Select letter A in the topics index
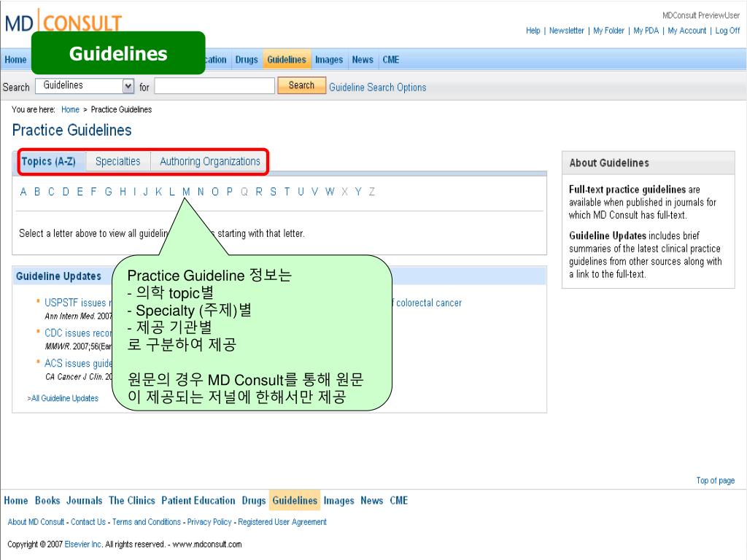Screen dimensions: 747x560 click(23, 192)
